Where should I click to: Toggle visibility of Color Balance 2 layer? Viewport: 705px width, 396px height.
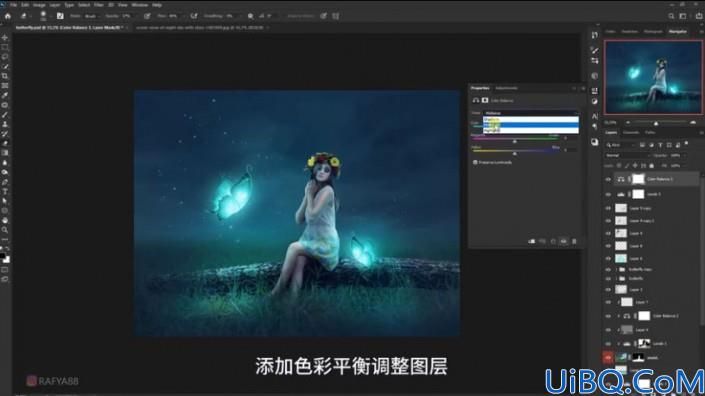[608, 316]
